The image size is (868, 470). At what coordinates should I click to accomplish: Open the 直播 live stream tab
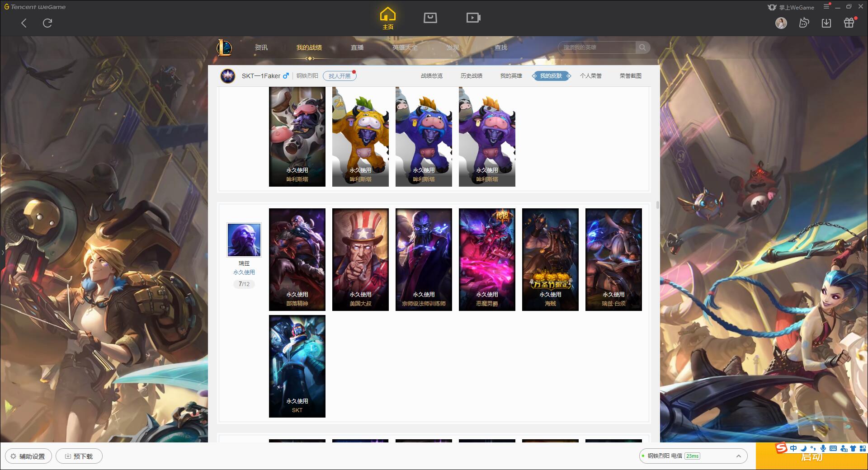[357, 47]
